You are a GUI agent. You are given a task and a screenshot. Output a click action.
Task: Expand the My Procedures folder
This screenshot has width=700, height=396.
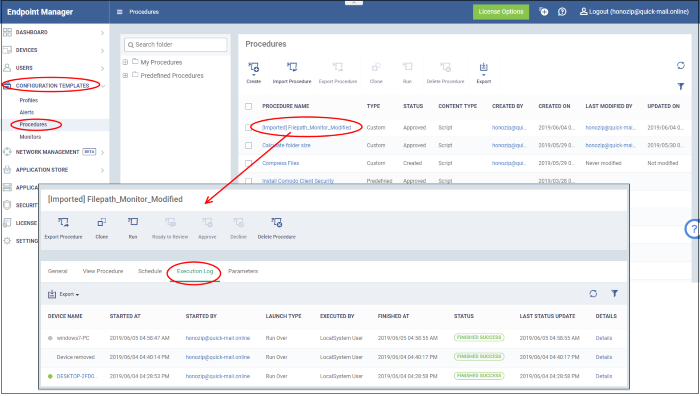(125, 62)
